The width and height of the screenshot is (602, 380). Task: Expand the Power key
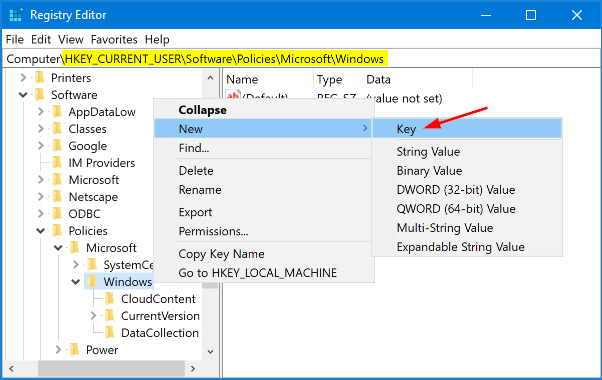click(58, 350)
